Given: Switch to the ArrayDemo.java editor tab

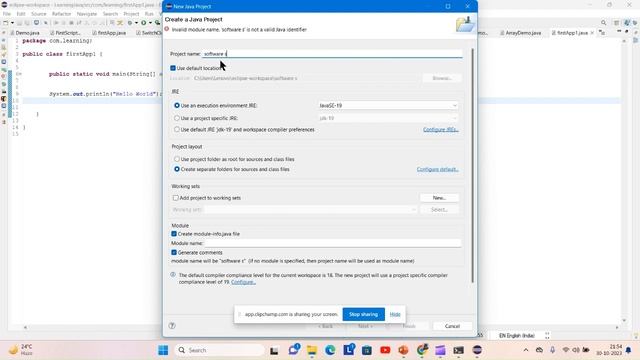Looking at the screenshot, I should [x=520, y=33].
